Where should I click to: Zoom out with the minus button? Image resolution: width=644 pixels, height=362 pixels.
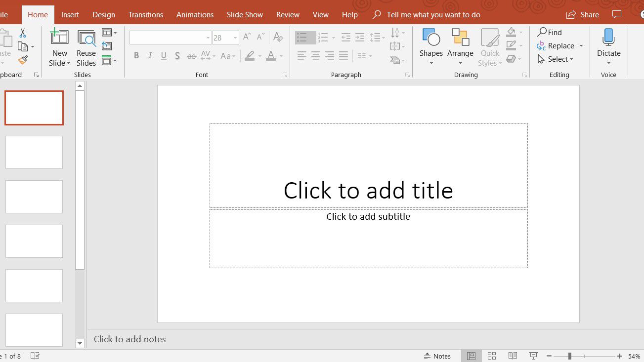point(549,356)
